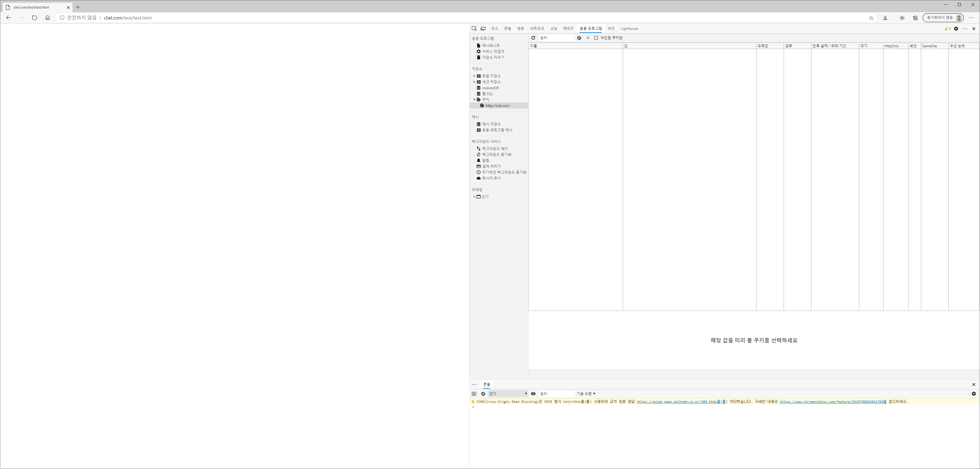Click the browser favorites star icon

pyautogui.click(x=871, y=18)
